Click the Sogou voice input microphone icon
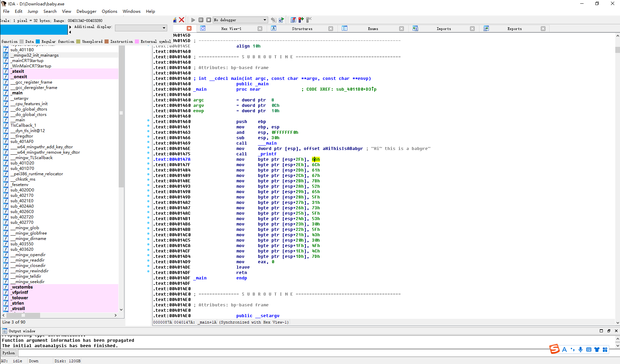620x364 pixels. 581,350
